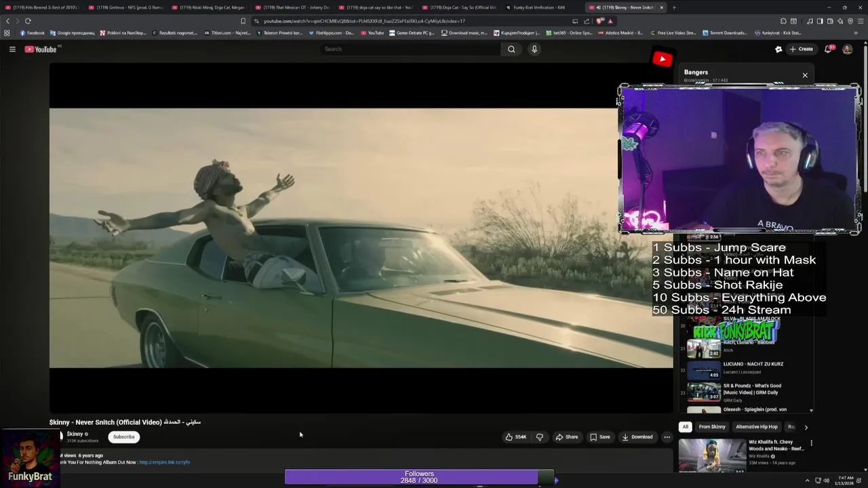This screenshot has width=868, height=488.
Task: Save the video to a playlist
Action: [599, 437]
